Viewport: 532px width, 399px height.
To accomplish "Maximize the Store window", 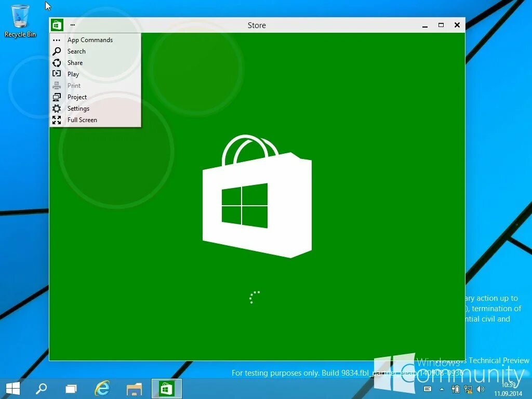I will coord(441,25).
